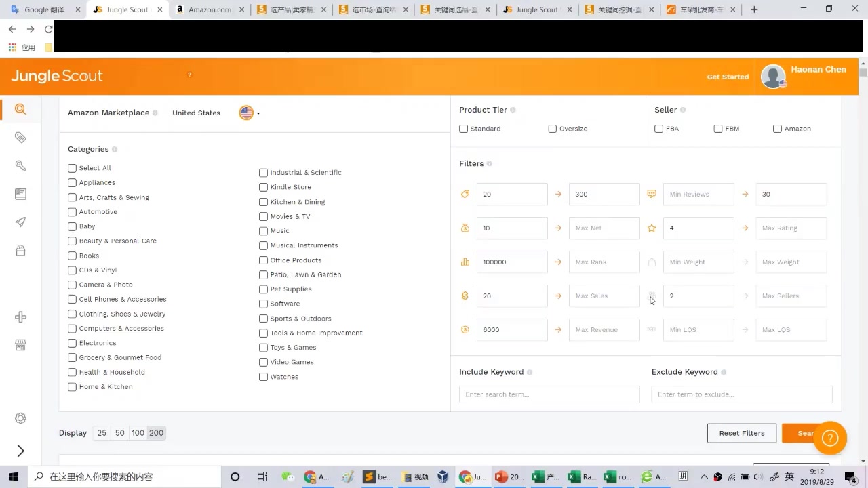
Task: Set display to 25 results
Action: pos(102,433)
